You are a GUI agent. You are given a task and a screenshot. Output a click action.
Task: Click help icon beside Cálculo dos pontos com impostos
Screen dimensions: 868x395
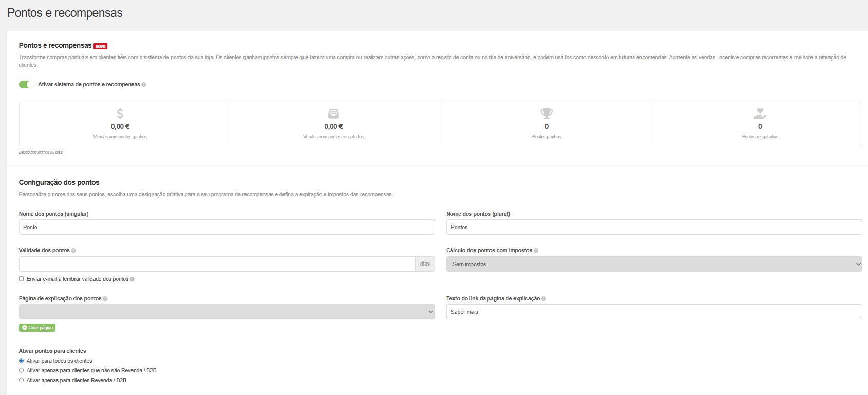pos(536,251)
